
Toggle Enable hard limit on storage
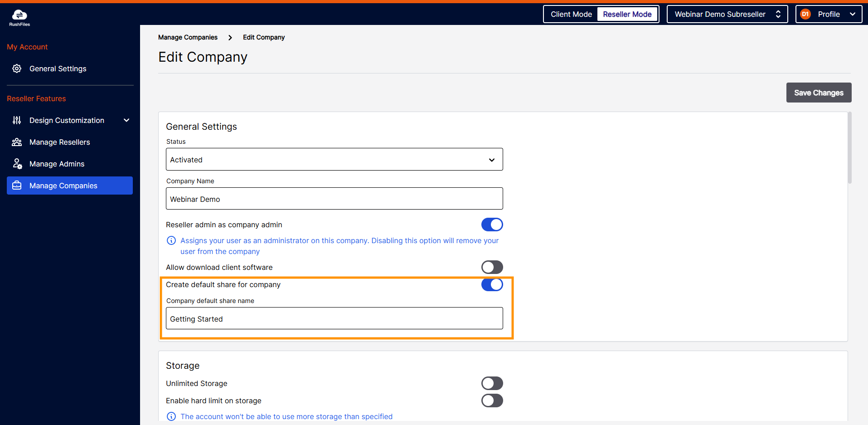pos(492,401)
